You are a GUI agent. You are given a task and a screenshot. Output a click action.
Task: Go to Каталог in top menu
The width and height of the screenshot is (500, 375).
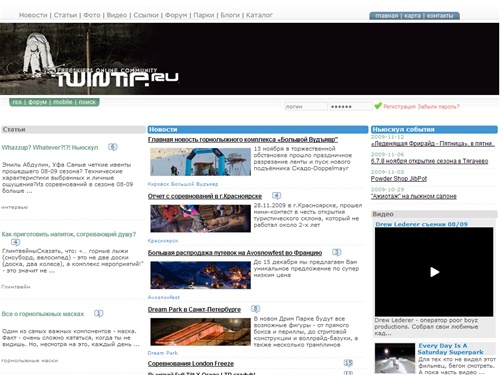coord(259,15)
